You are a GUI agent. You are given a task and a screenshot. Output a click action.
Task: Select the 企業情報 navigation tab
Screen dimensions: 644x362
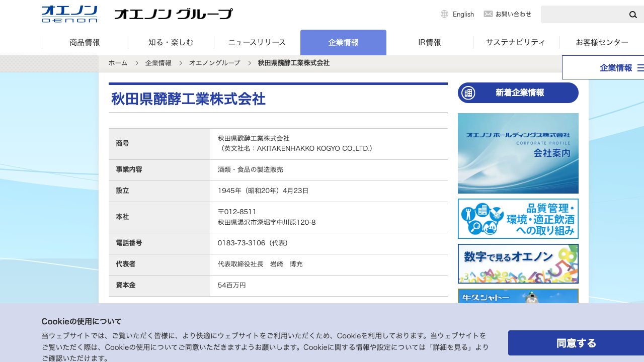click(x=343, y=42)
